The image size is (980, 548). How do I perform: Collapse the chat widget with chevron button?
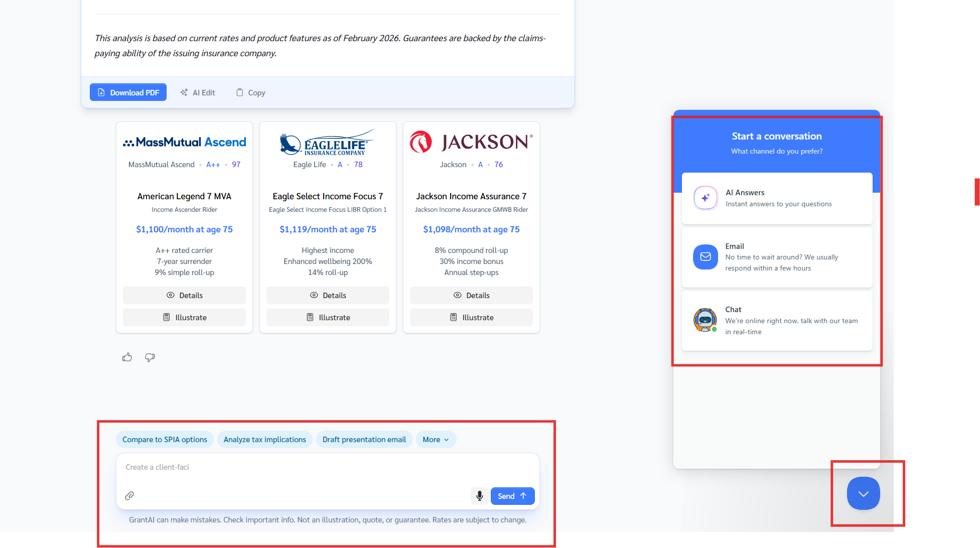tap(863, 493)
